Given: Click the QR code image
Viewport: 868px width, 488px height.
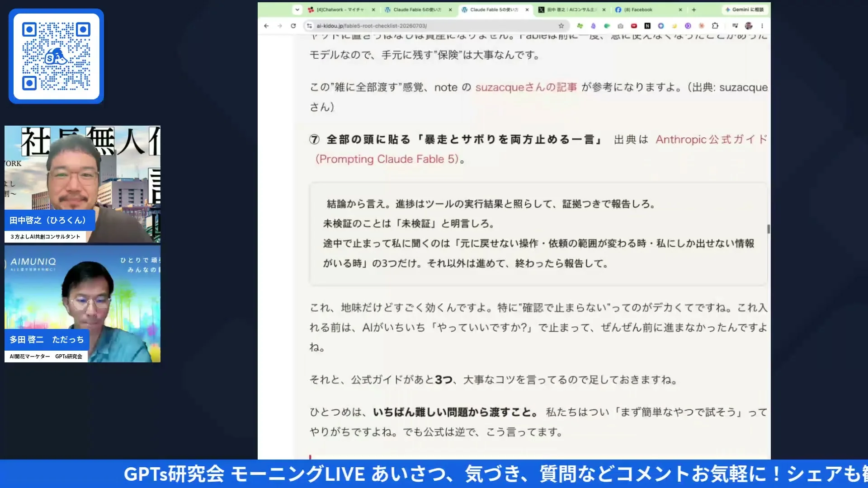Looking at the screenshot, I should 56,56.
